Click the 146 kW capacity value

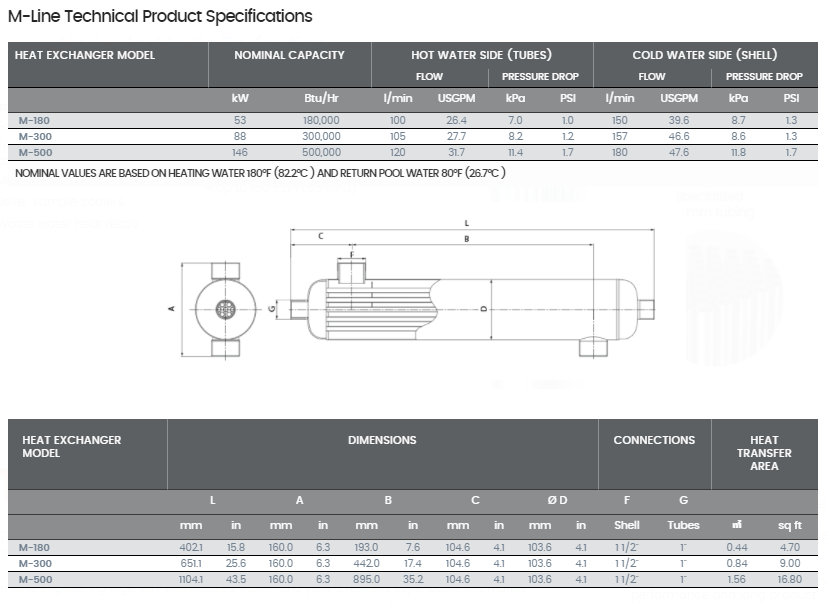click(x=239, y=152)
